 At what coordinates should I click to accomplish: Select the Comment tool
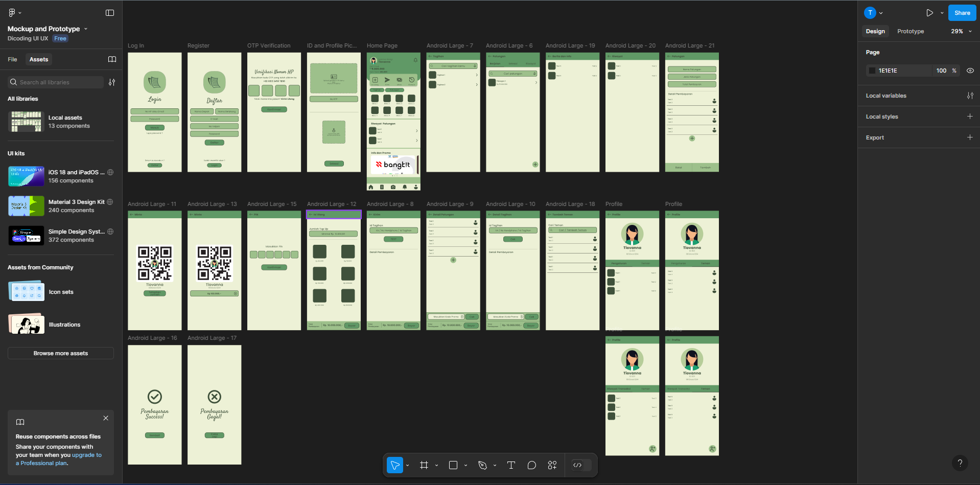[531, 465]
